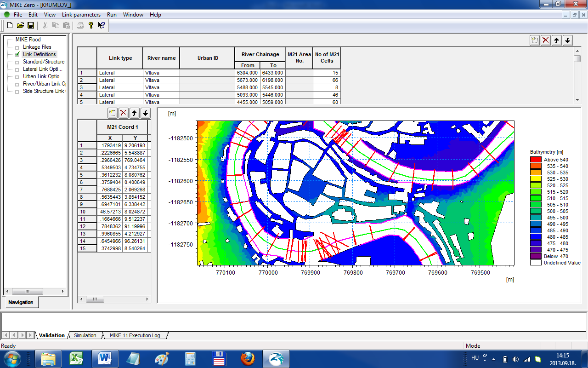Click M21 Coord 1 column header

click(x=123, y=127)
